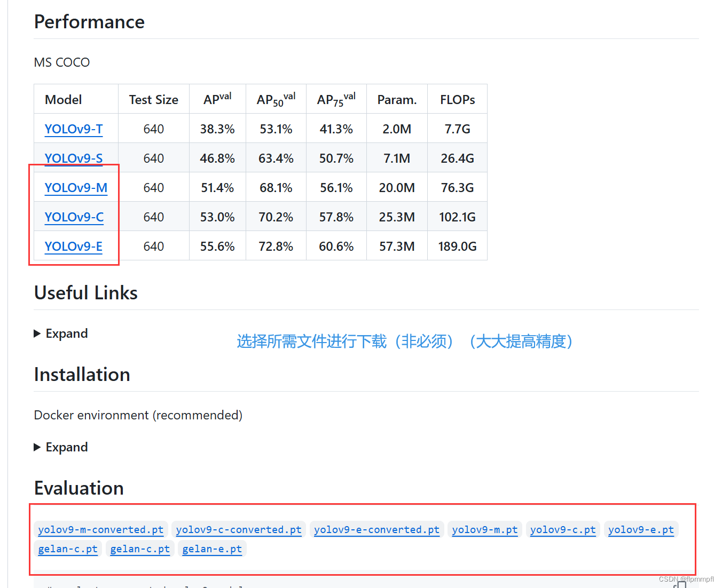Viewport: 722px width, 588px height.
Task: Download yolov9-e-converted.pt weights
Action: coord(376,530)
